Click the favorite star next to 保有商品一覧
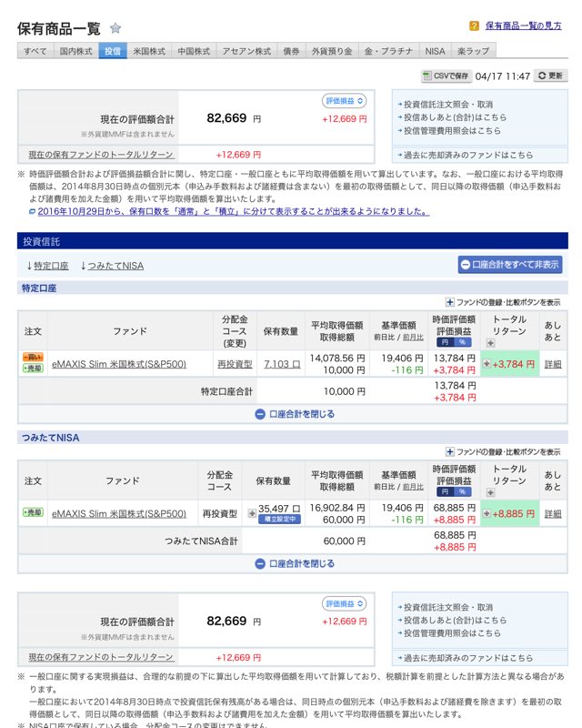The image size is (582, 728). click(115, 28)
